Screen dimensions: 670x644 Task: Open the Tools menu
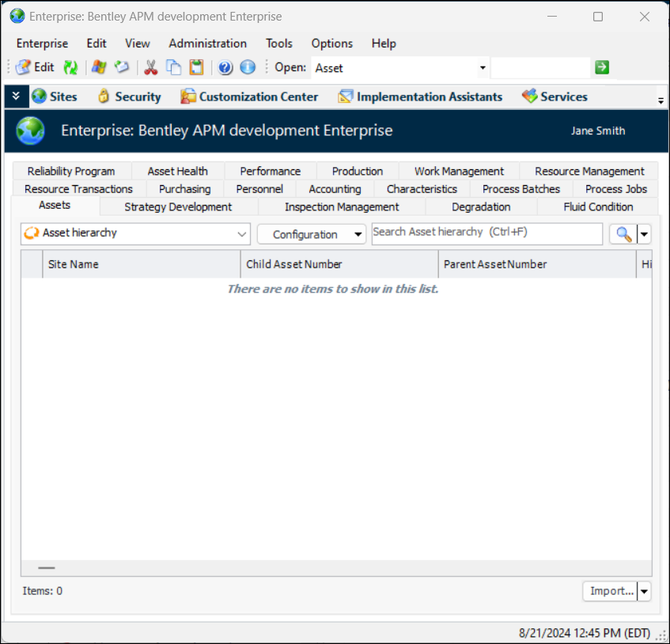(x=279, y=44)
